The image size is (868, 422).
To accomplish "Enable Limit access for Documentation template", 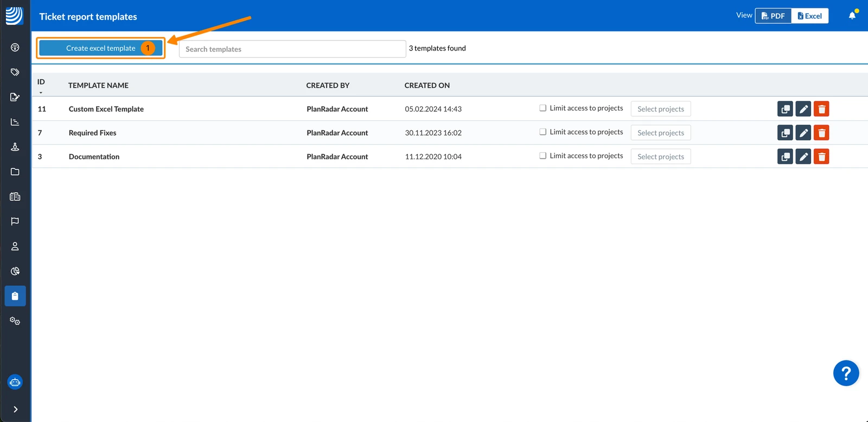I will [x=542, y=156].
